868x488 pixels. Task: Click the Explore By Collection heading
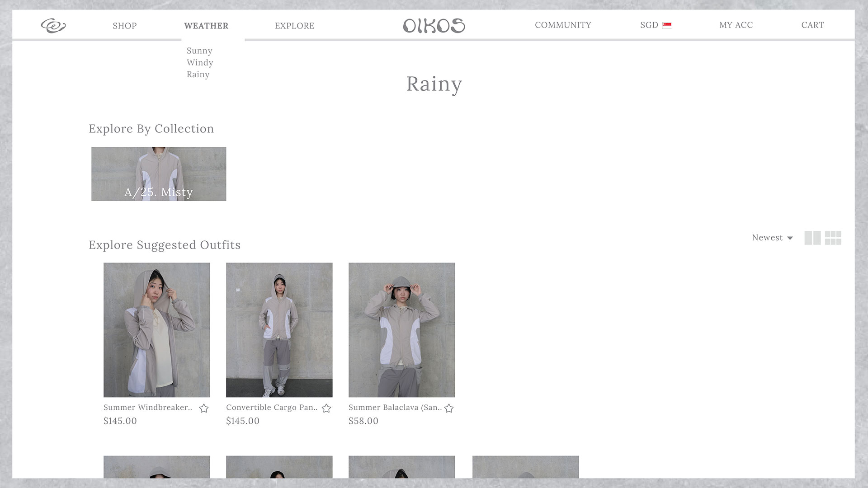coord(151,129)
